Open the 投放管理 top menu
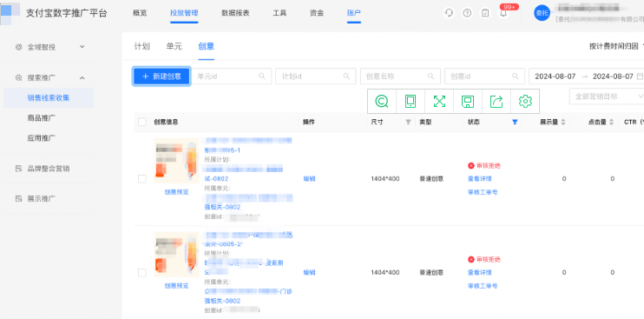This screenshot has width=644, height=319. click(x=184, y=13)
